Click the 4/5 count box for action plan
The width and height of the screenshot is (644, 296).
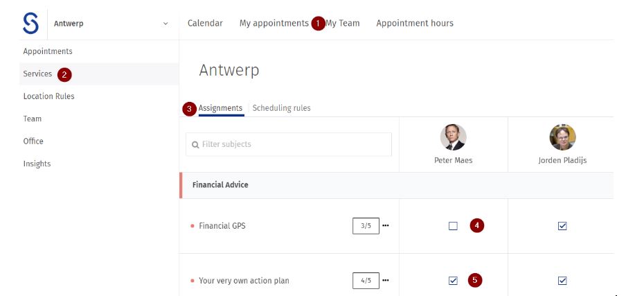tap(366, 281)
